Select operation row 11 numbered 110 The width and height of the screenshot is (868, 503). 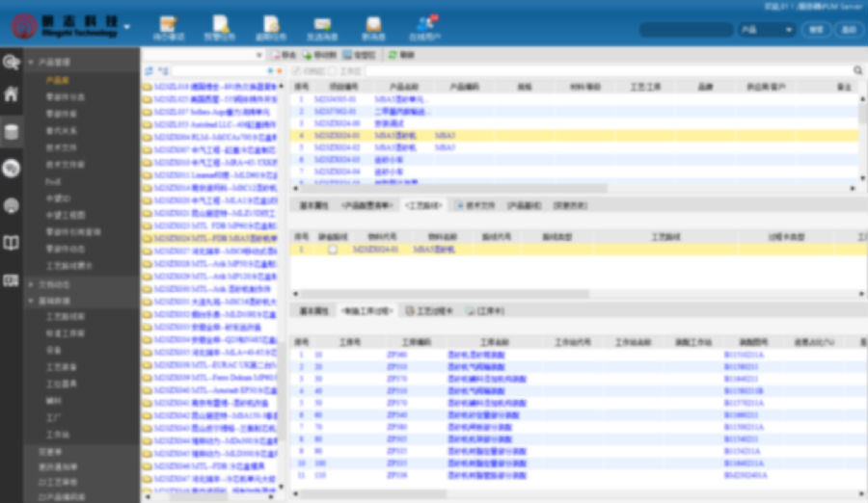579,475
